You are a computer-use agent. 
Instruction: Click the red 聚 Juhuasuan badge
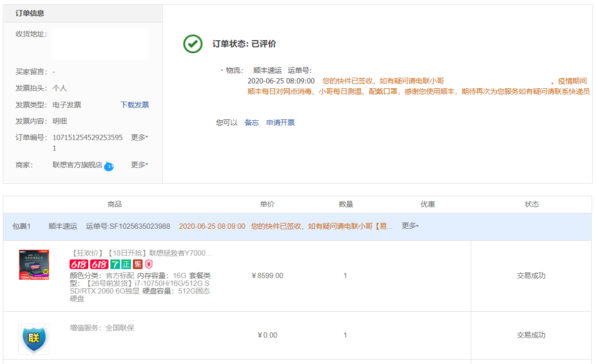[138, 264]
